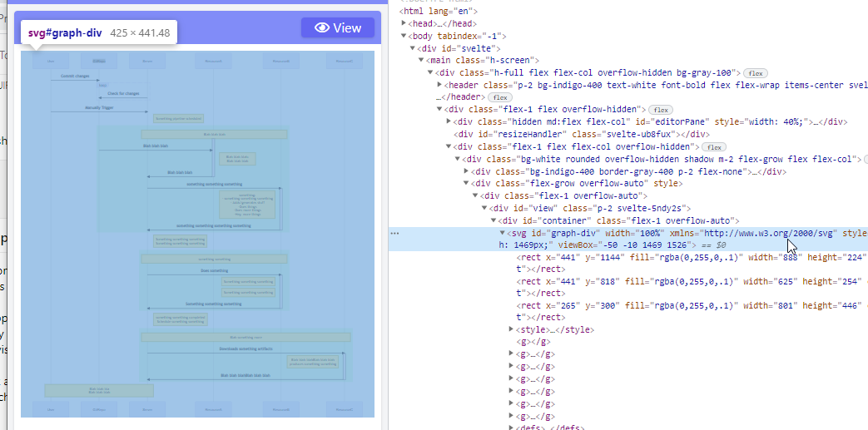Expand the defs element node
The image size is (868, 430).
(512, 428)
